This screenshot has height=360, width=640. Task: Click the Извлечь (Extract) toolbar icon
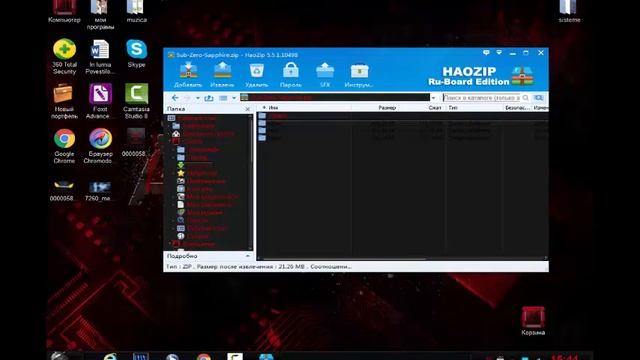coord(222,74)
